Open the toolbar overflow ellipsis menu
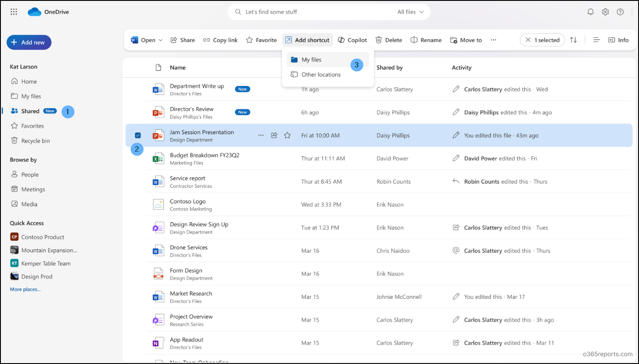The height and width of the screenshot is (364, 639). point(493,40)
